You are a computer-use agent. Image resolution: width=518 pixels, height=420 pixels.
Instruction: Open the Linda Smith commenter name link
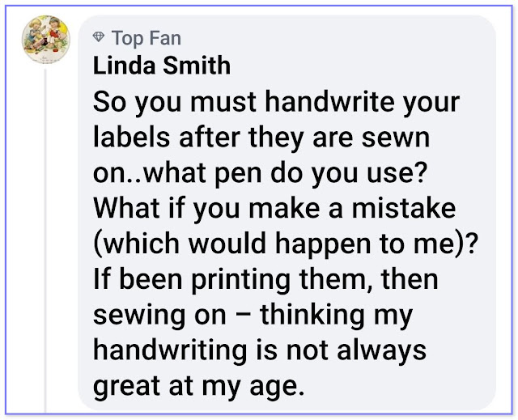(x=162, y=66)
